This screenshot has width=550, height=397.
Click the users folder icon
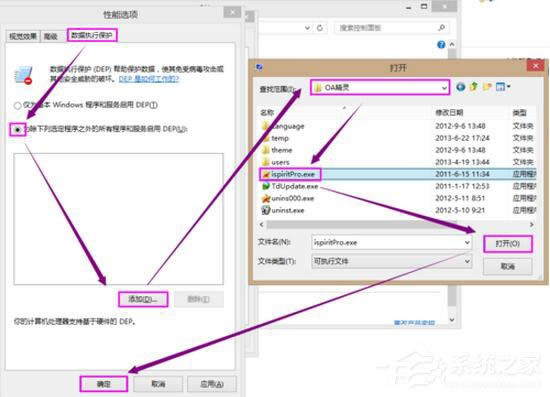coord(266,162)
